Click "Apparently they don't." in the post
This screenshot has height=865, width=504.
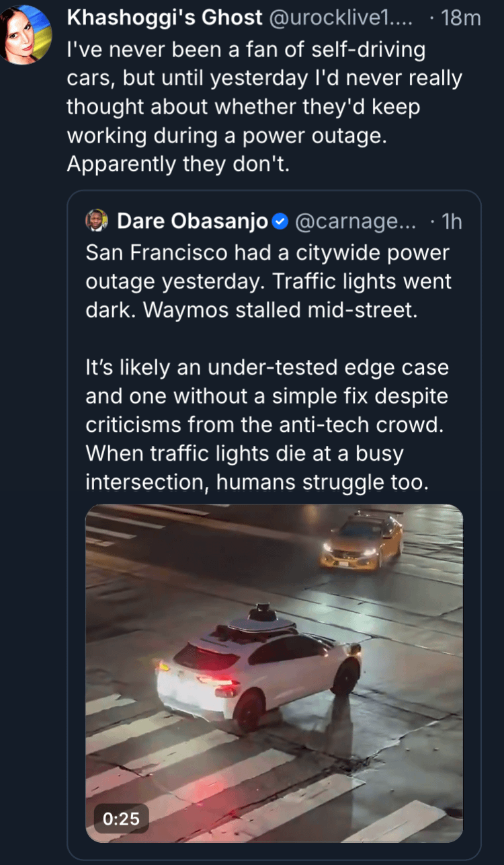178,164
